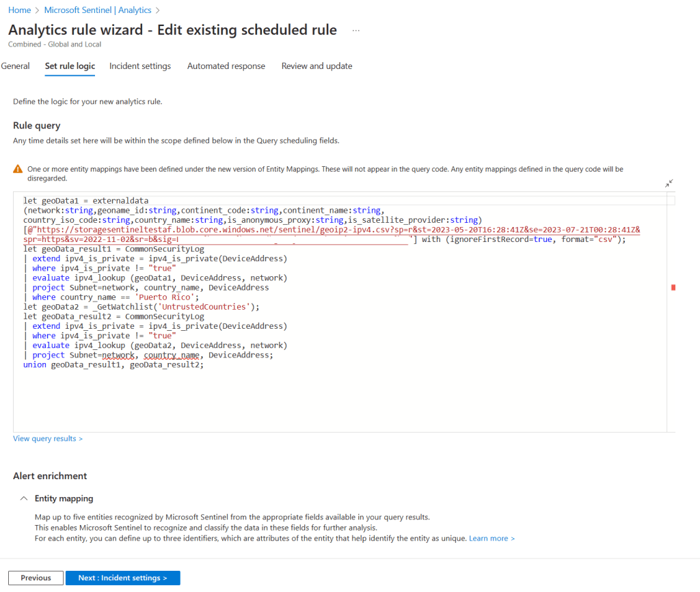Click the Home breadcrumb link
Viewport: 700px width, 592px height.
[19, 10]
